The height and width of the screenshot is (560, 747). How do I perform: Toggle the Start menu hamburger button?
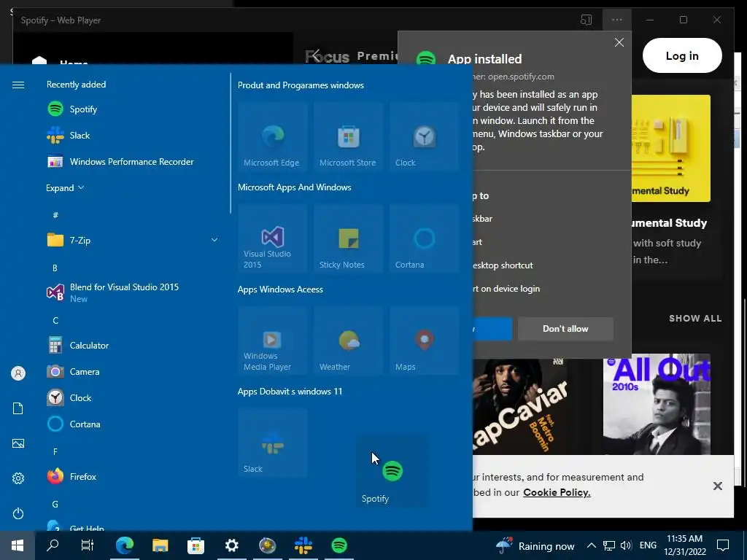(x=18, y=85)
